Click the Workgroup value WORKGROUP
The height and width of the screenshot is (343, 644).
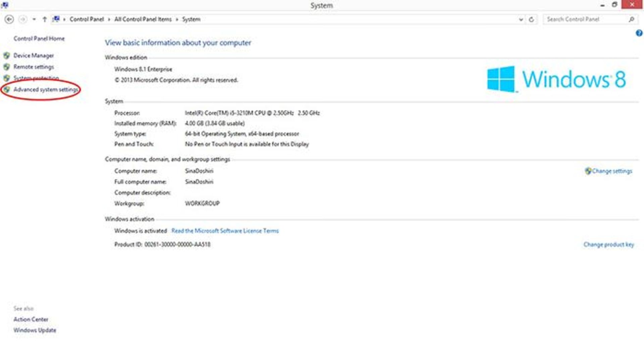click(x=202, y=204)
